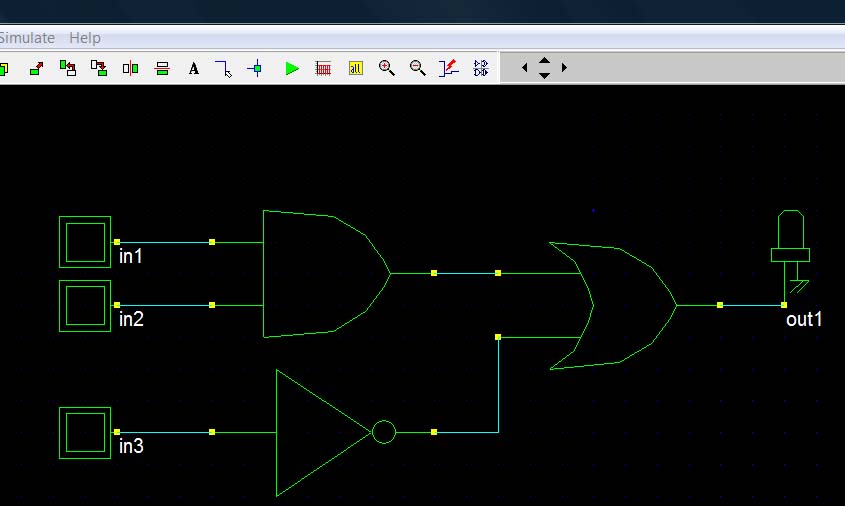Pan view left with left arrow

(524, 67)
